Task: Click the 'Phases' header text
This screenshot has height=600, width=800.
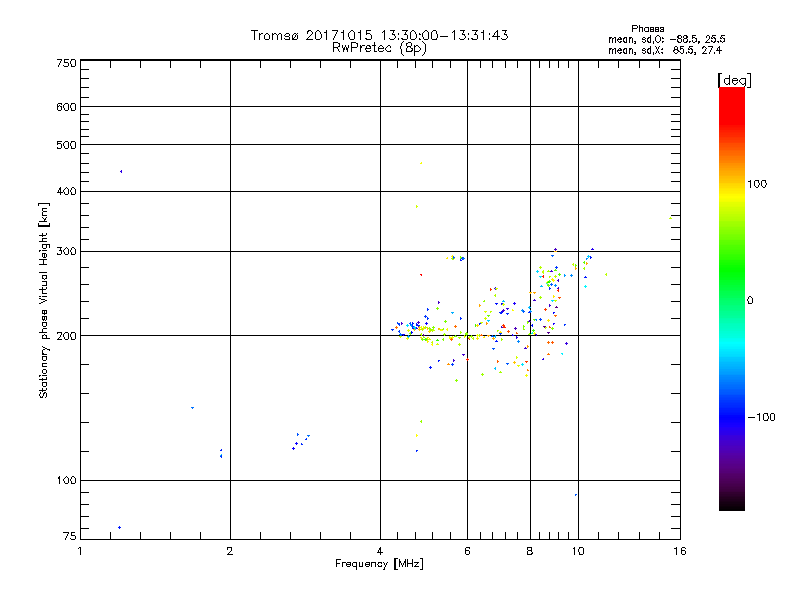Action: click(x=647, y=29)
